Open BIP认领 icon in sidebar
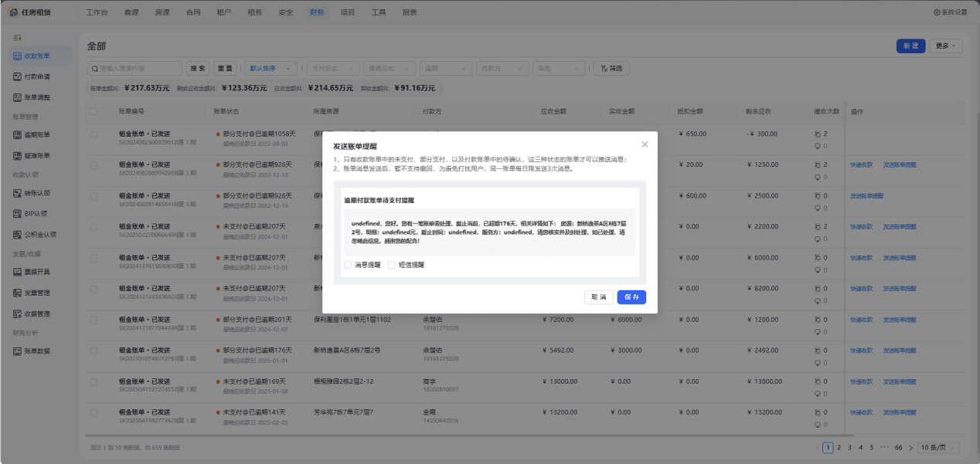The height and width of the screenshot is (464, 980). (x=17, y=213)
